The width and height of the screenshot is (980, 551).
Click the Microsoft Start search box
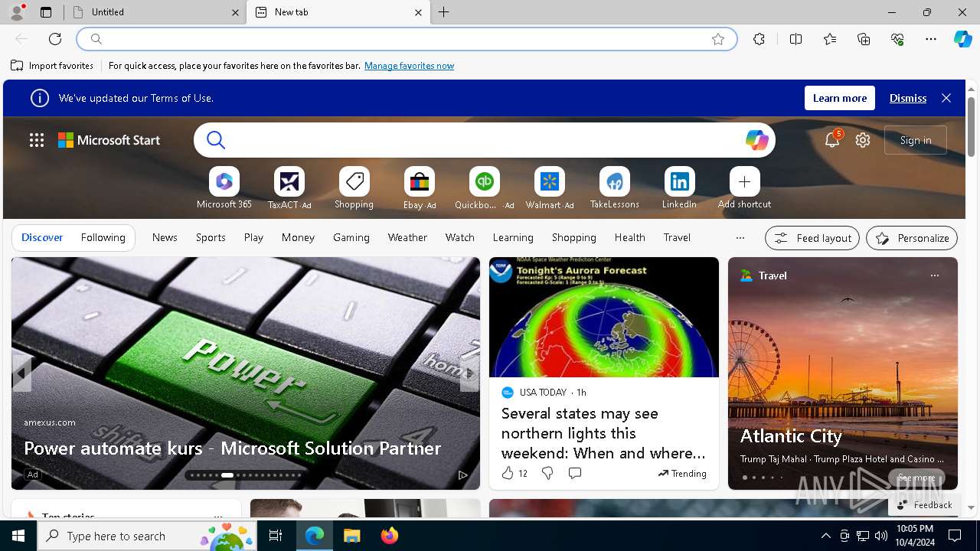tap(484, 140)
